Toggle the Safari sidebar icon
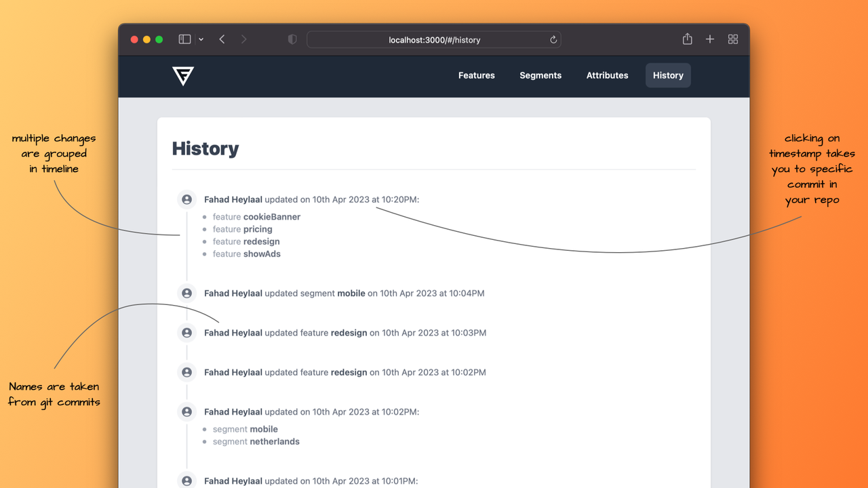Image resolution: width=868 pixels, height=488 pixels. point(184,39)
